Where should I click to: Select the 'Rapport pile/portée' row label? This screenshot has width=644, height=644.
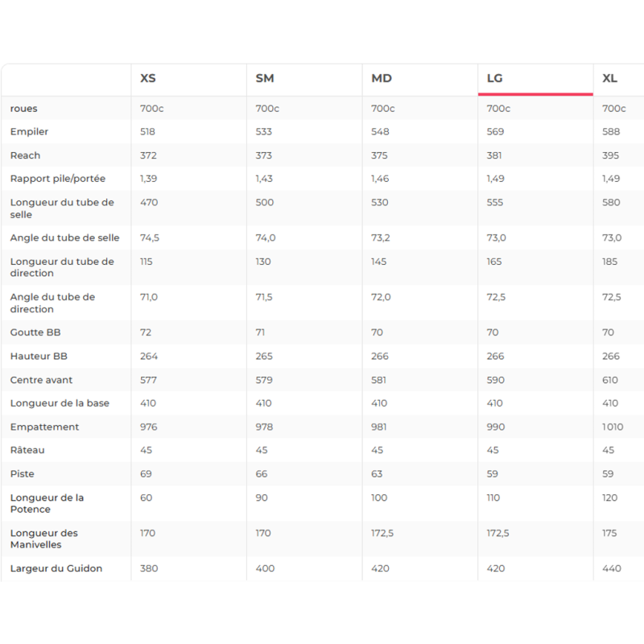pyautogui.click(x=58, y=179)
